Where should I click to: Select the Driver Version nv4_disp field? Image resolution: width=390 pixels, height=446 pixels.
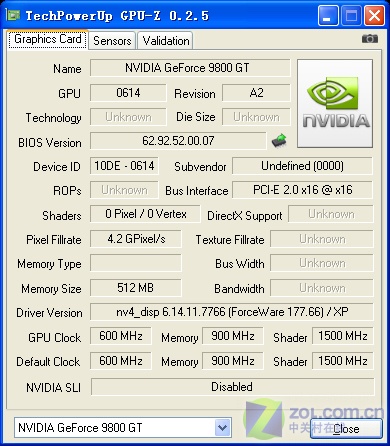(232, 312)
